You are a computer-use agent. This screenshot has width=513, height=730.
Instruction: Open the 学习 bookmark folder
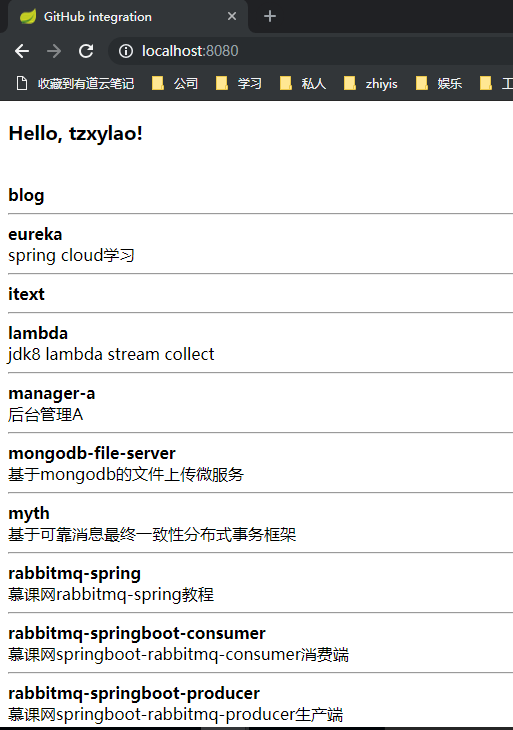tap(239, 84)
